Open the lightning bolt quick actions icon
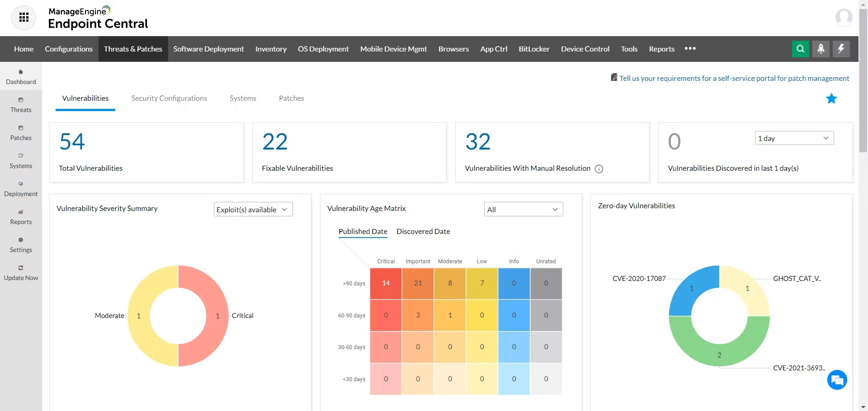Viewport: 868px width, 411px height. 841,49
